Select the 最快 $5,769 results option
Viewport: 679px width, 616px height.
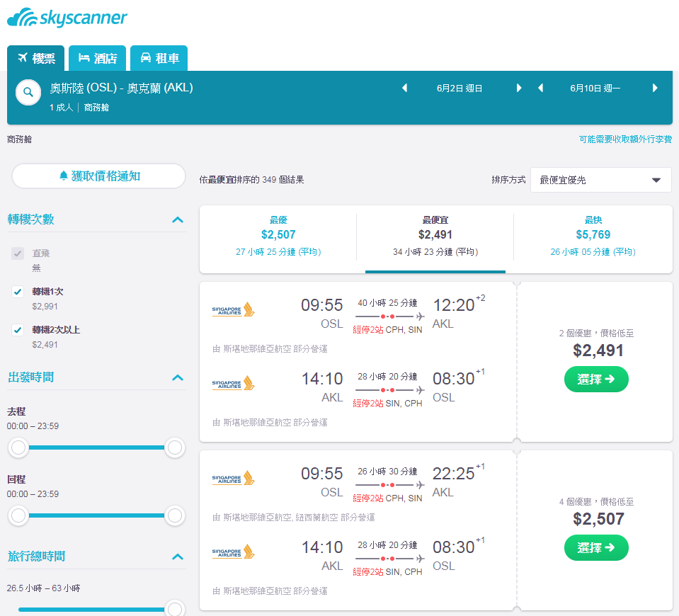(593, 236)
